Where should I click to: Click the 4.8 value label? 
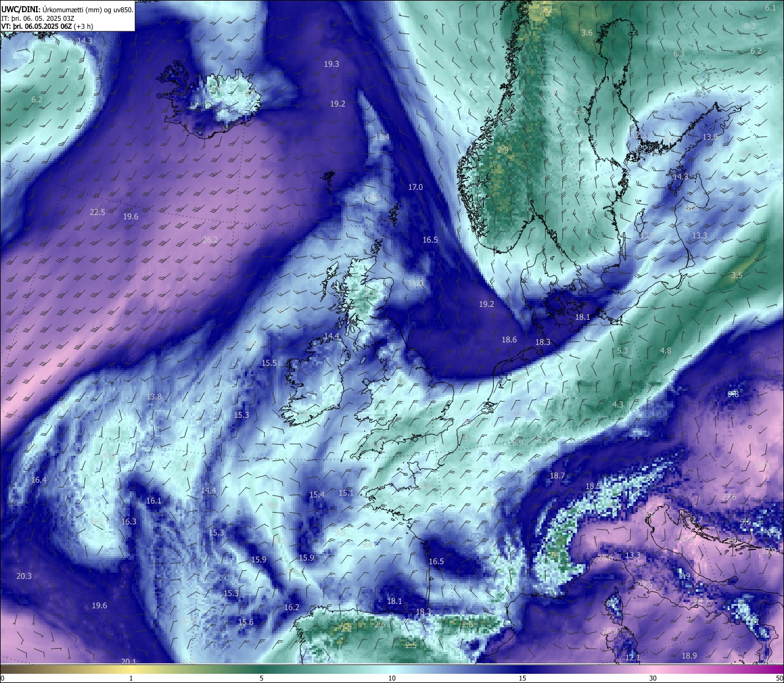pos(665,350)
